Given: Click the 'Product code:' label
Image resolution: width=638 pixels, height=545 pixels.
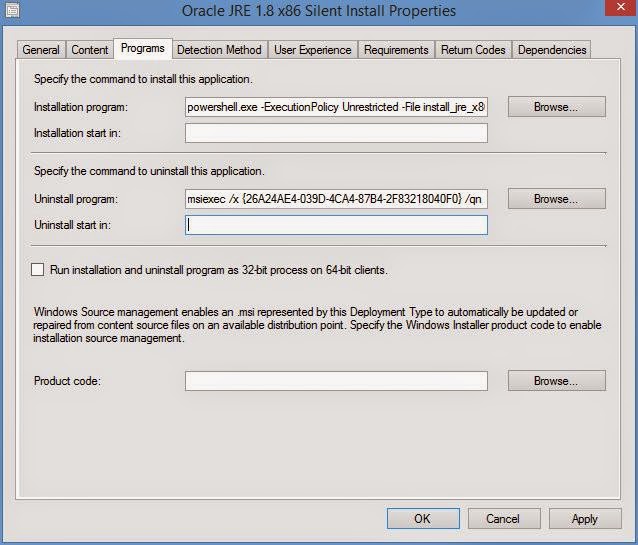Looking at the screenshot, I should pyautogui.click(x=67, y=381).
